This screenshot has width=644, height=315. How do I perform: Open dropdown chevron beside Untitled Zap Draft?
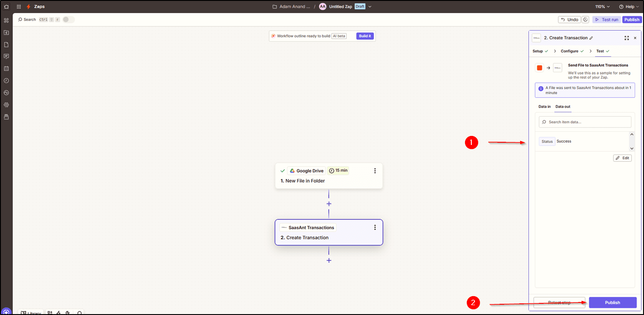(370, 7)
